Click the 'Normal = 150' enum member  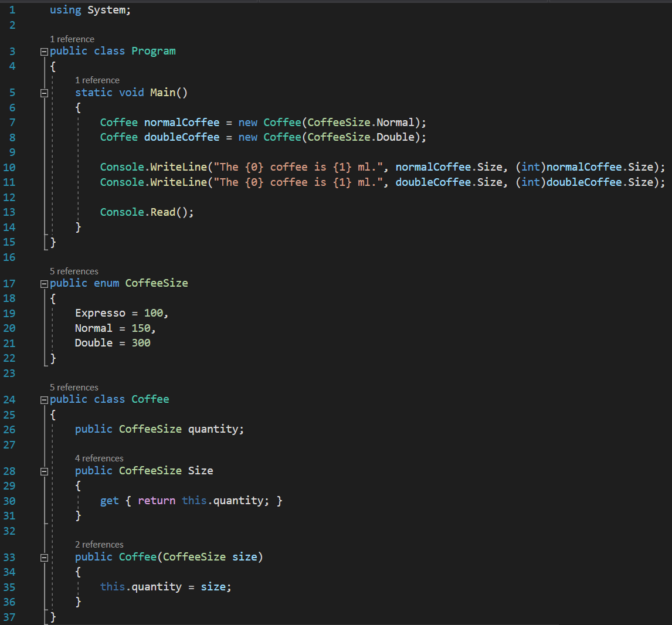coord(113,328)
